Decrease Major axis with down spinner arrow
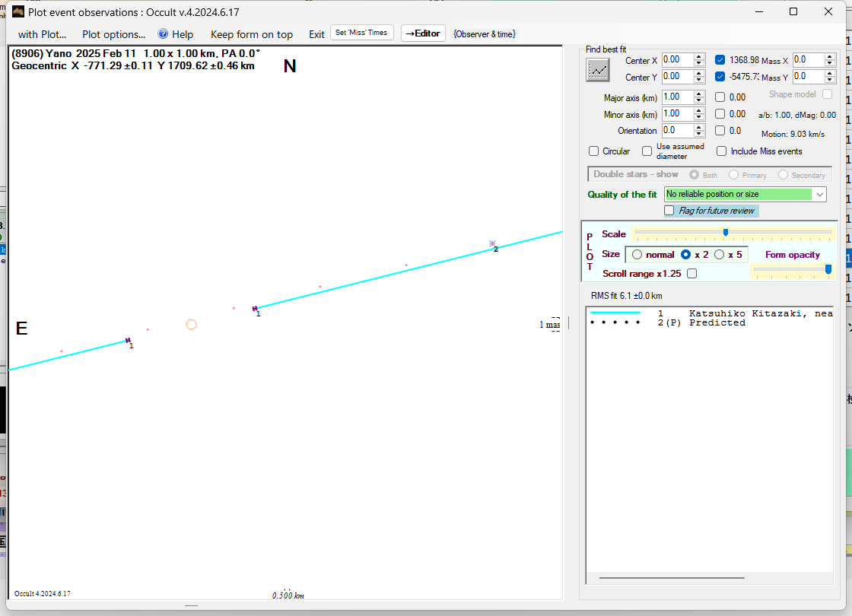Image resolution: width=852 pixels, height=616 pixels. tap(698, 101)
